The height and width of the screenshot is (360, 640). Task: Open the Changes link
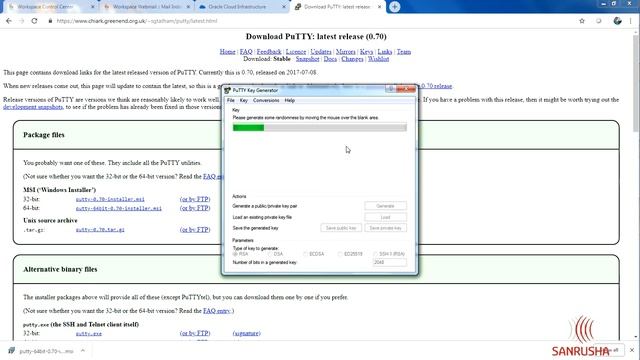coord(352,59)
